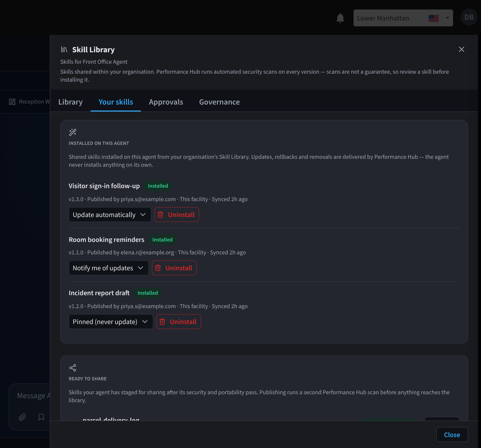Open the Notify me of updates dropdown
481x448 pixels.
click(109, 268)
